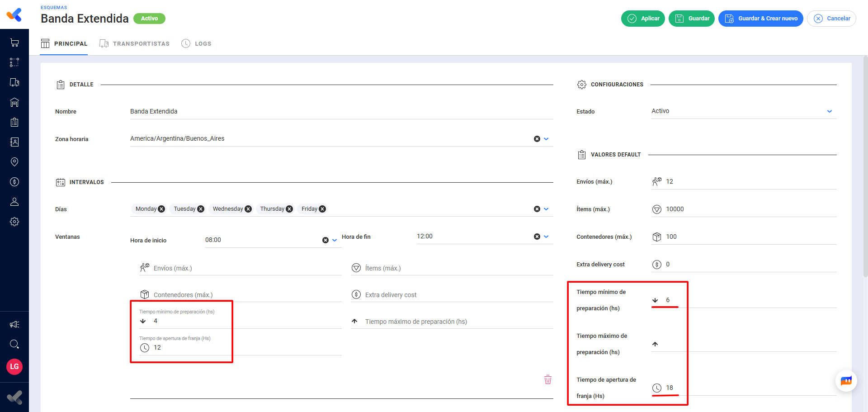Image resolution: width=868 pixels, height=412 pixels.
Task: Open the chat support widget
Action: point(846,380)
